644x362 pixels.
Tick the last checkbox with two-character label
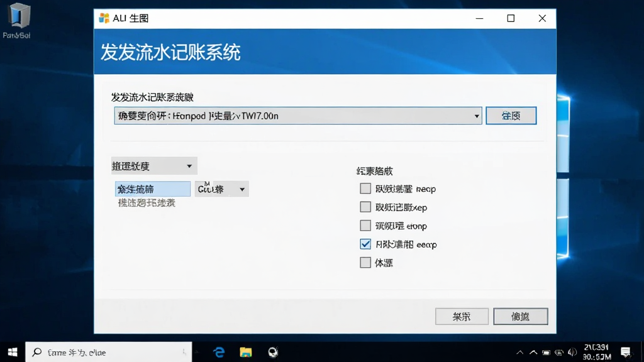[x=365, y=262]
